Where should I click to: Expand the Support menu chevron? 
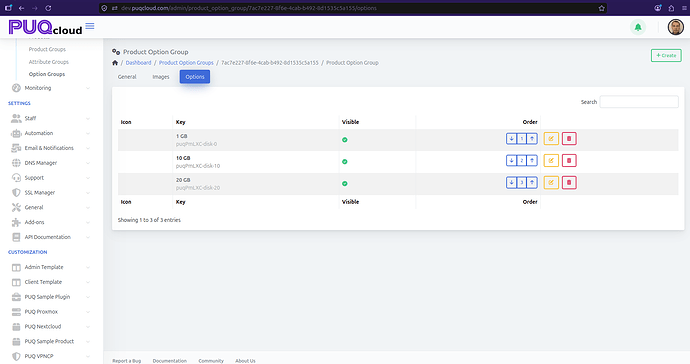(x=88, y=178)
